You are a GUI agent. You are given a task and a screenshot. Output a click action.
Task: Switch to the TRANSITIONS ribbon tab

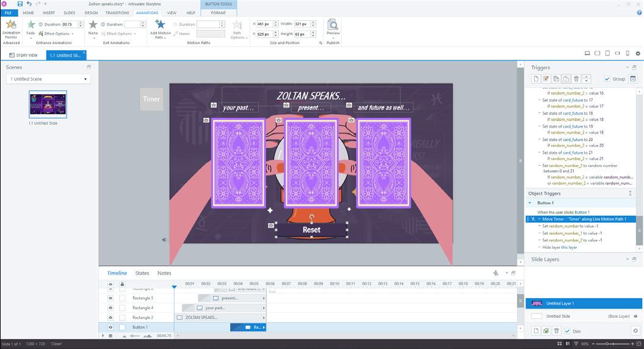click(x=117, y=13)
